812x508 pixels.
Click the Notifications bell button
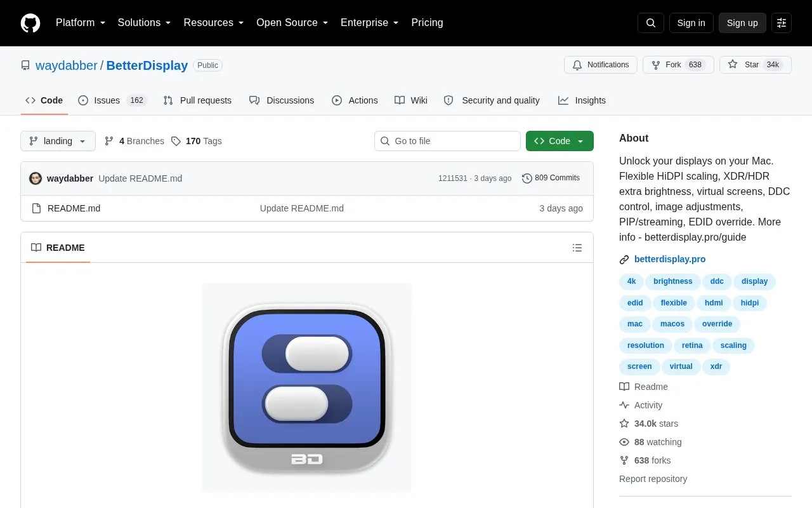point(601,65)
